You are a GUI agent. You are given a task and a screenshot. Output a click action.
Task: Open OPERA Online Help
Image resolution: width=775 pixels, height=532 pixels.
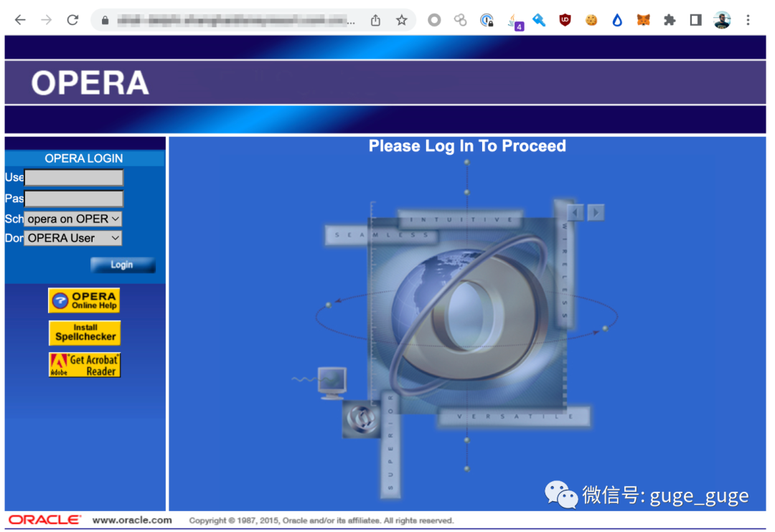click(84, 300)
